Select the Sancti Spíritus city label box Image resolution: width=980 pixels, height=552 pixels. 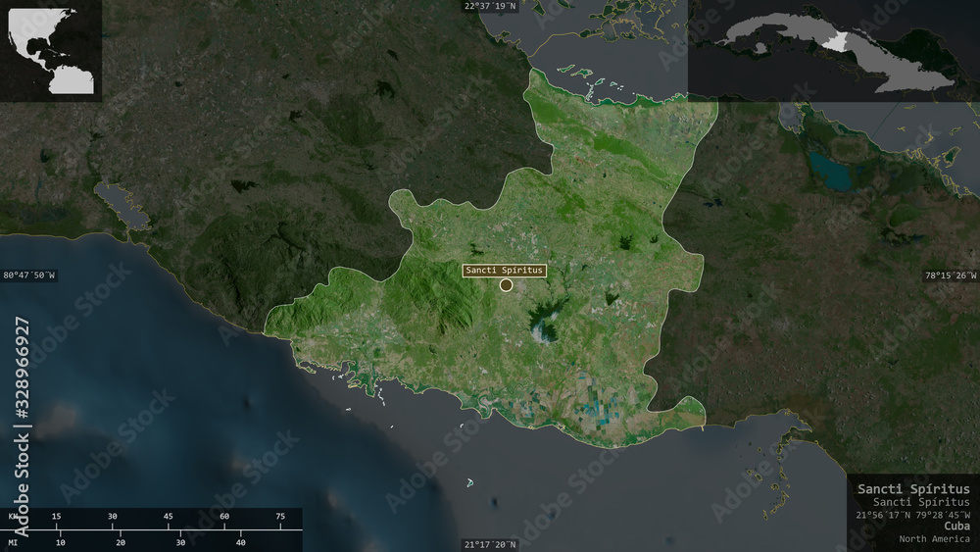[505, 270]
